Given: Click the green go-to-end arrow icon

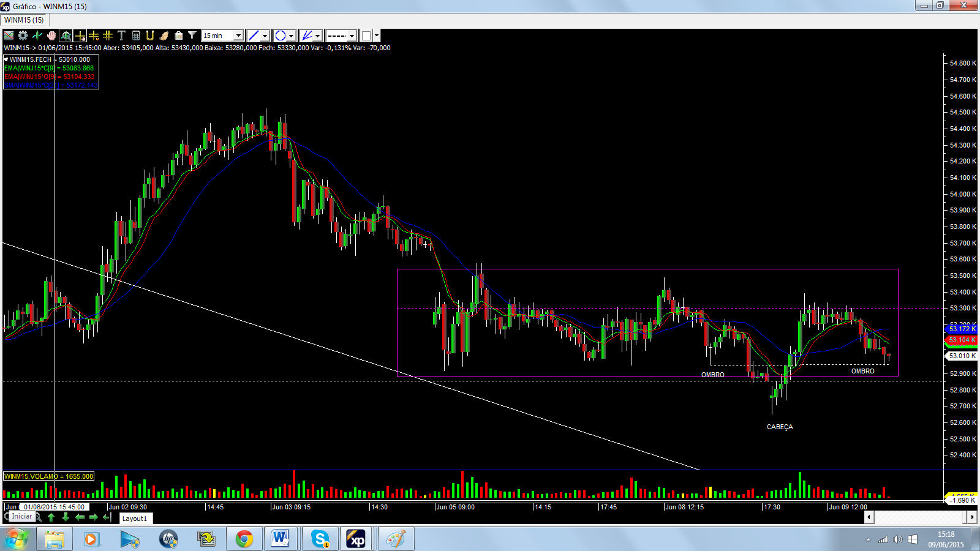Looking at the screenshot, I should [107, 517].
